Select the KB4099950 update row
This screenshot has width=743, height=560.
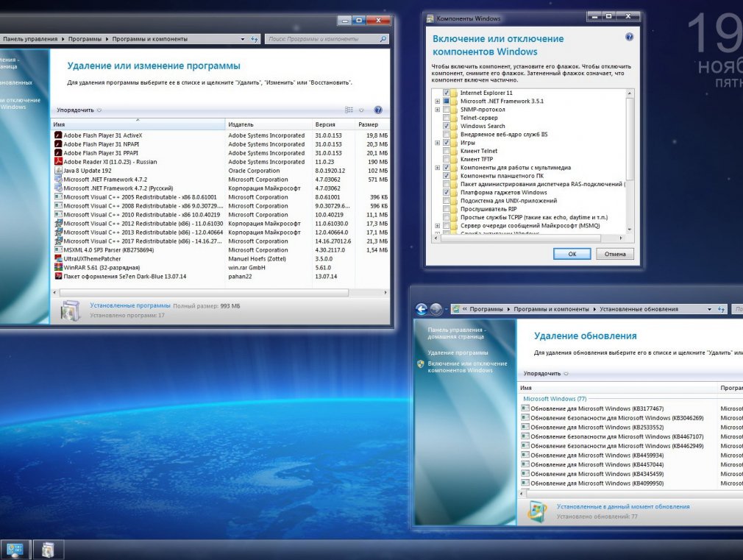tap(632, 483)
